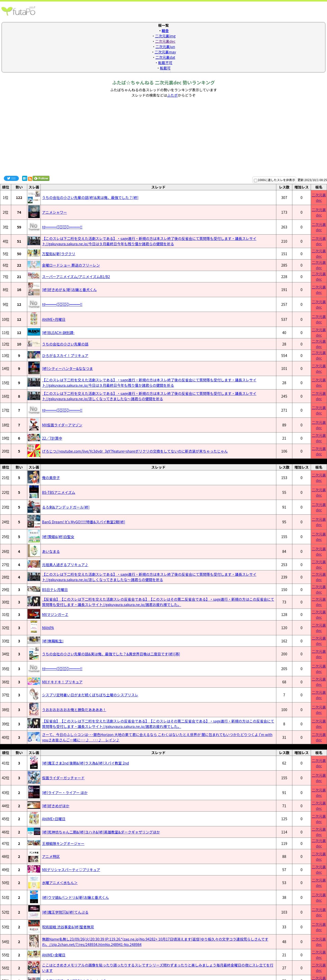Click thumbnail for 俺の美奈子 thread
The width and height of the screenshot is (327, 980).
pyautogui.click(x=34, y=478)
